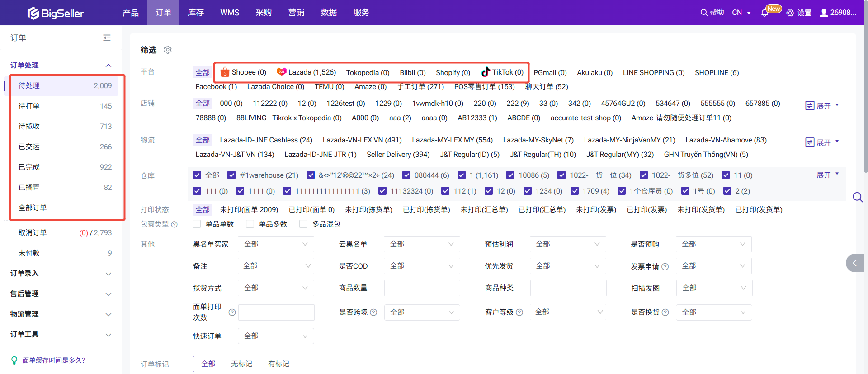Expand the side panel arrow handle
This screenshot has height=374, width=868.
(x=854, y=263)
